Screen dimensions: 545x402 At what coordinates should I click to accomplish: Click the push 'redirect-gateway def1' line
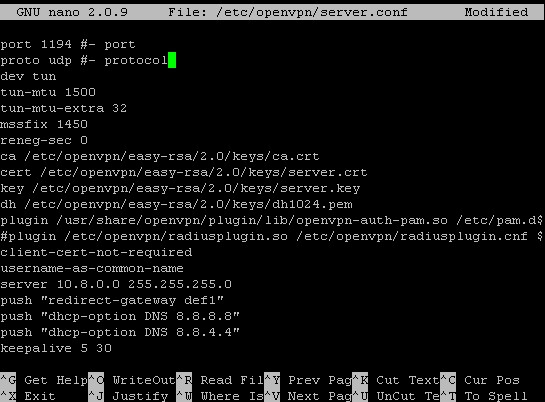pyautogui.click(x=112, y=300)
